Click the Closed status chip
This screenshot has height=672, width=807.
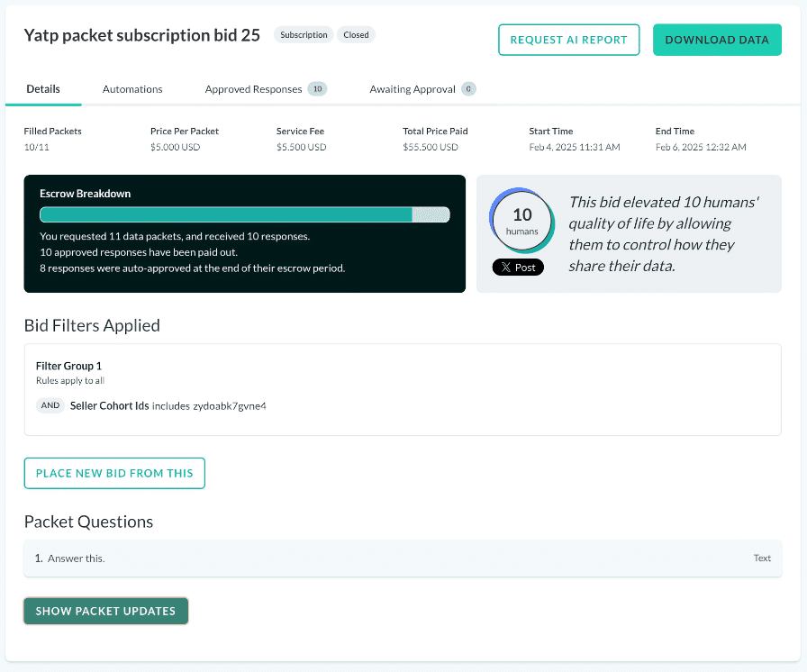[356, 35]
